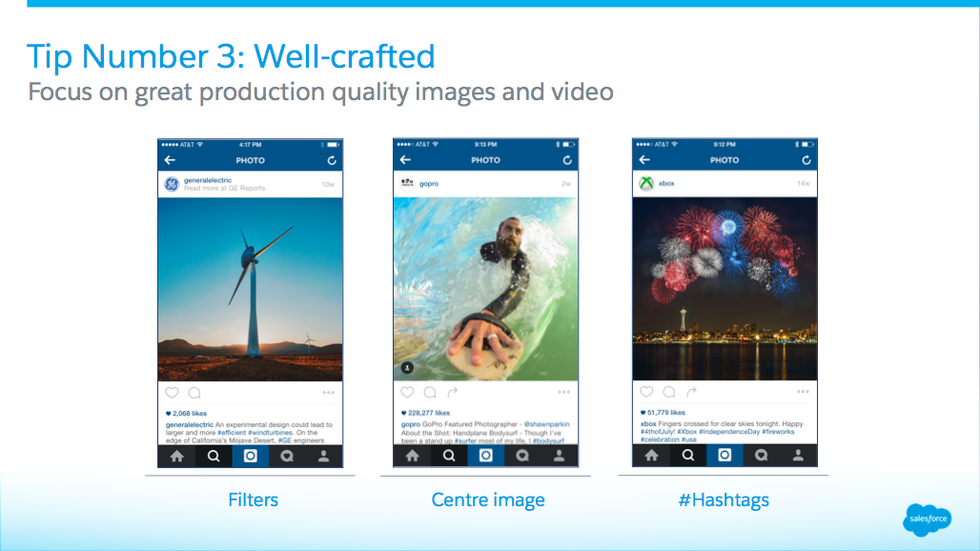Tap camera tab in gopro phone
This screenshot has height=551, width=980.
click(x=485, y=456)
